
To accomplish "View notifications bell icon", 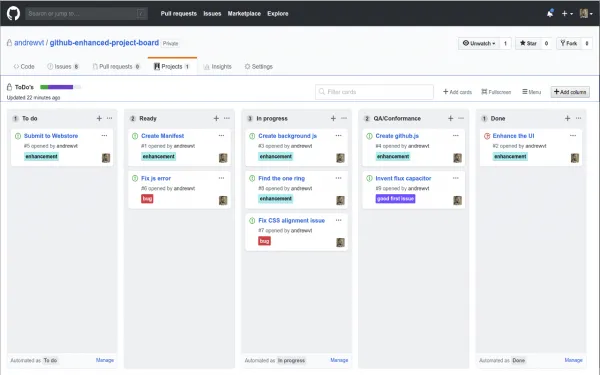I will (x=550, y=13).
